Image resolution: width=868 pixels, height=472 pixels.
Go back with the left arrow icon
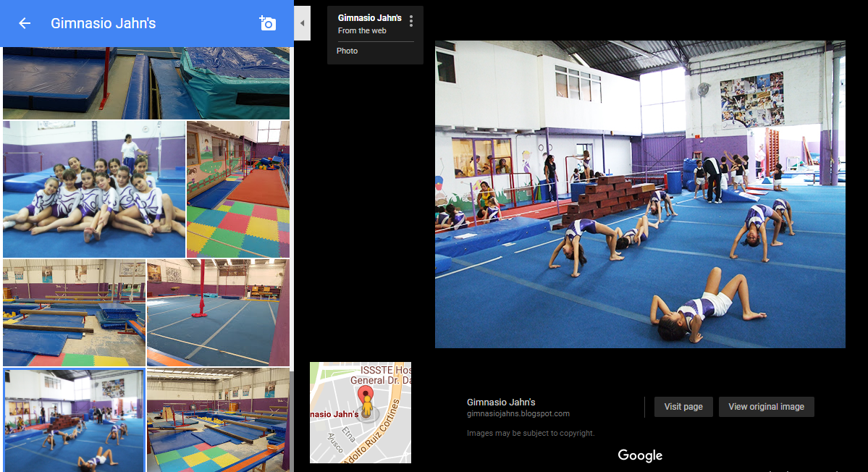point(25,23)
